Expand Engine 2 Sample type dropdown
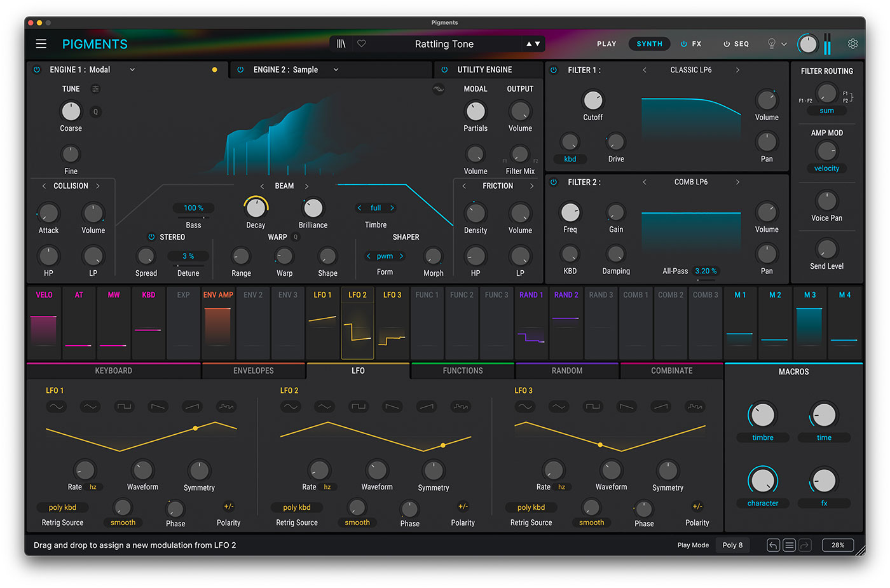Viewport: 890px width, 588px height. click(336, 70)
